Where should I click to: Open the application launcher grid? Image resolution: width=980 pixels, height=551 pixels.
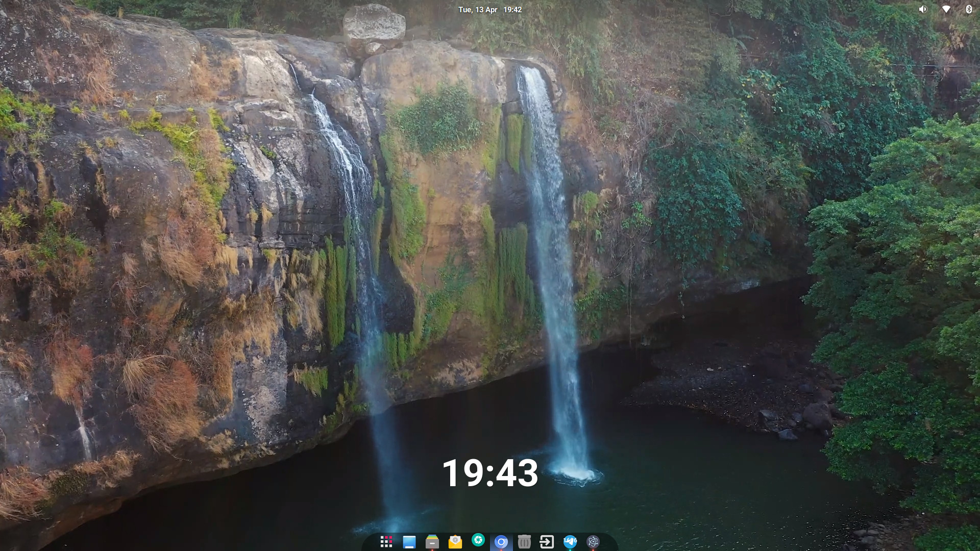386,541
